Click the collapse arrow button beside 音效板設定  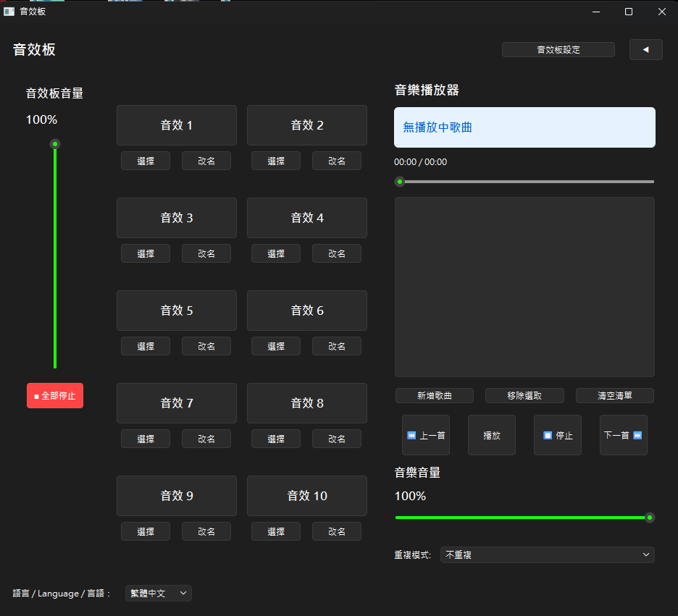[645, 50]
